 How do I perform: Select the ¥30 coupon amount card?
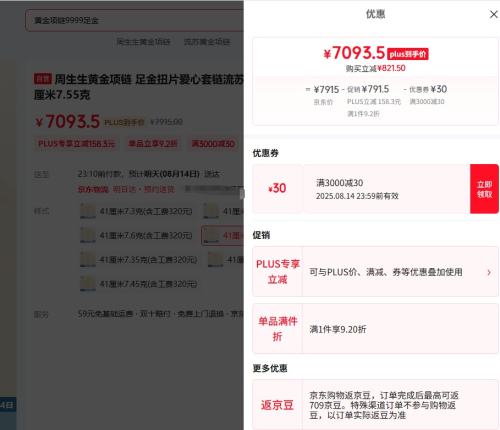(277, 188)
